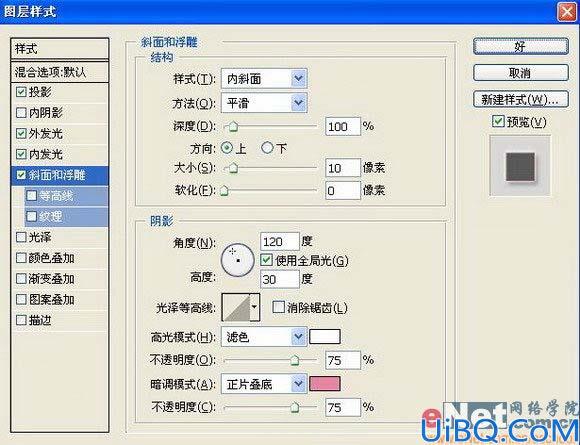Viewport: 580px width, 445px height.
Task: Open the 光泽等高线 contour picker arrow
Action: [254, 307]
